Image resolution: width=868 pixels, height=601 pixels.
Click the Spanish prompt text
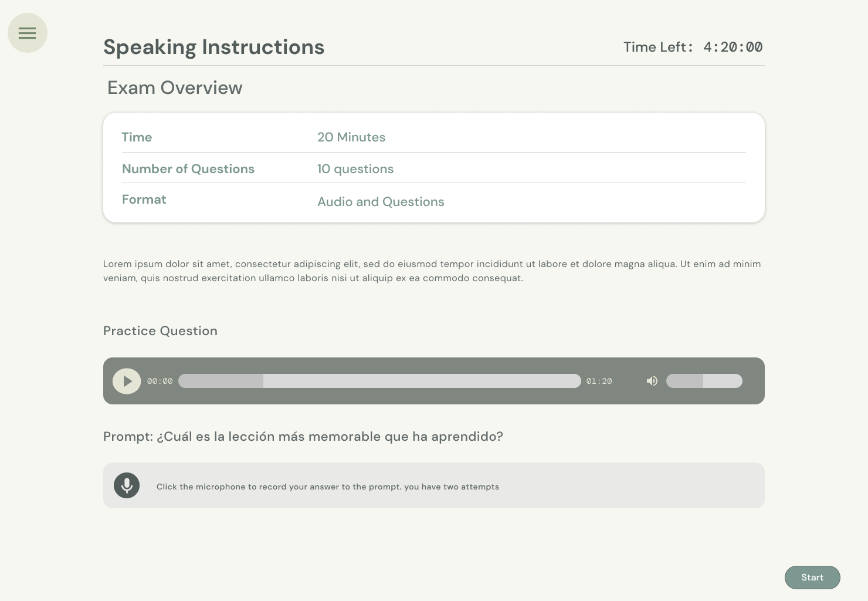[x=303, y=437]
